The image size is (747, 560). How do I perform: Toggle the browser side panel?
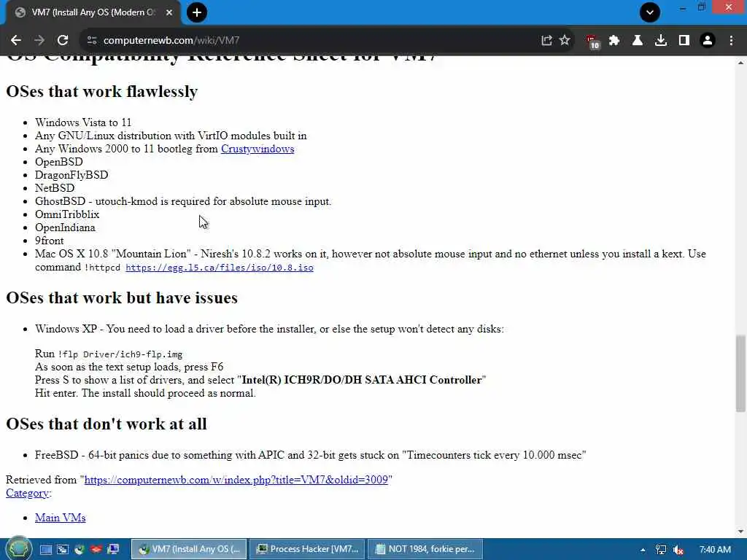point(684,41)
